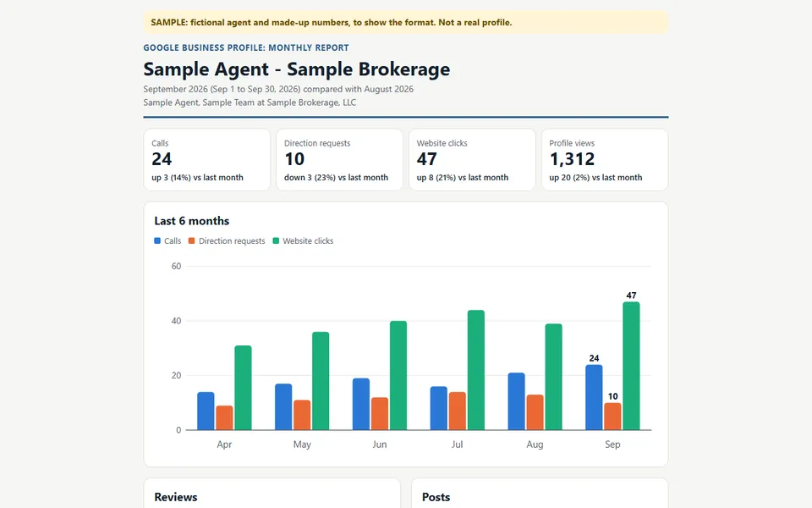Click the orange Direction requests bar for July
The image size is (812, 508).
click(x=458, y=411)
